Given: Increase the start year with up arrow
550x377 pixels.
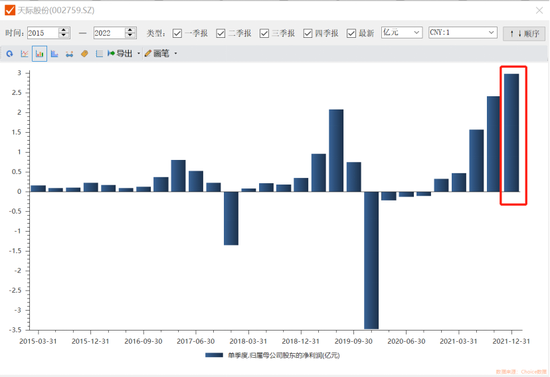Looking at the screenshot, I should (x=64, y=30).
